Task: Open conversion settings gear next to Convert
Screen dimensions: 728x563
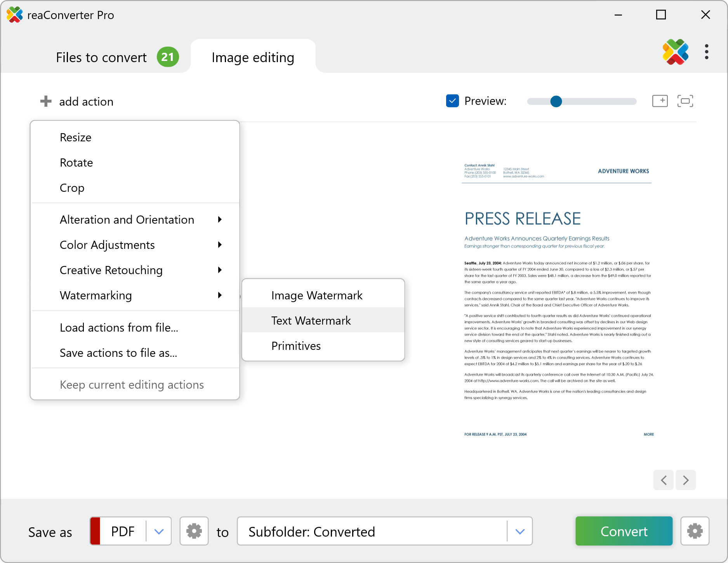Action: pyautogui.click(x=695, y=531)
